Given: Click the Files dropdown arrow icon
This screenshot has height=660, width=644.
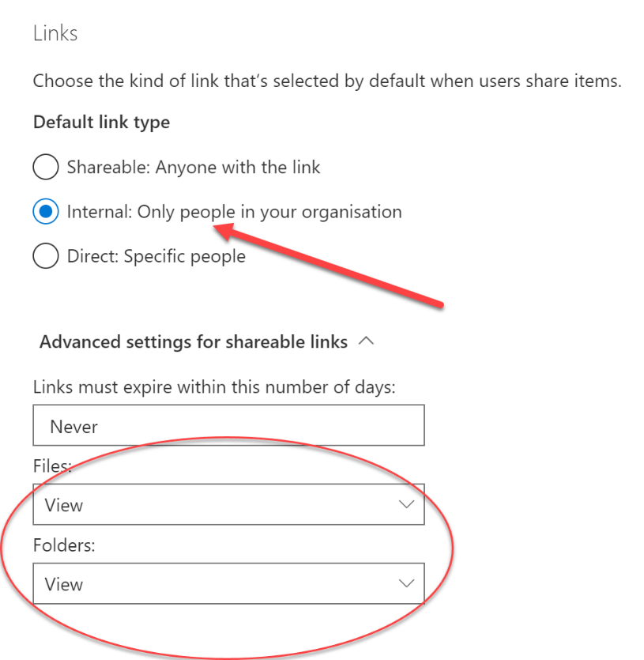Looking at the screenshot, I should tap(406, 504).
